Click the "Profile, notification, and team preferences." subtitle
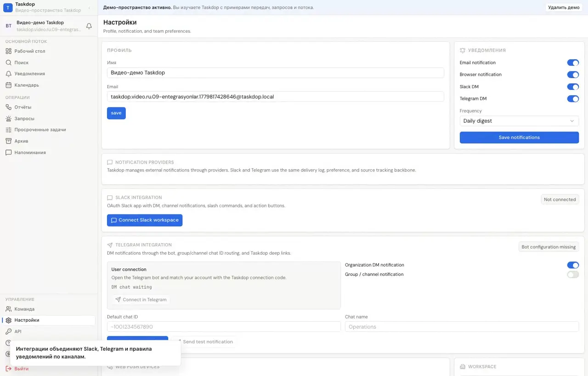588x376 pixels. [x=147, y=31]
